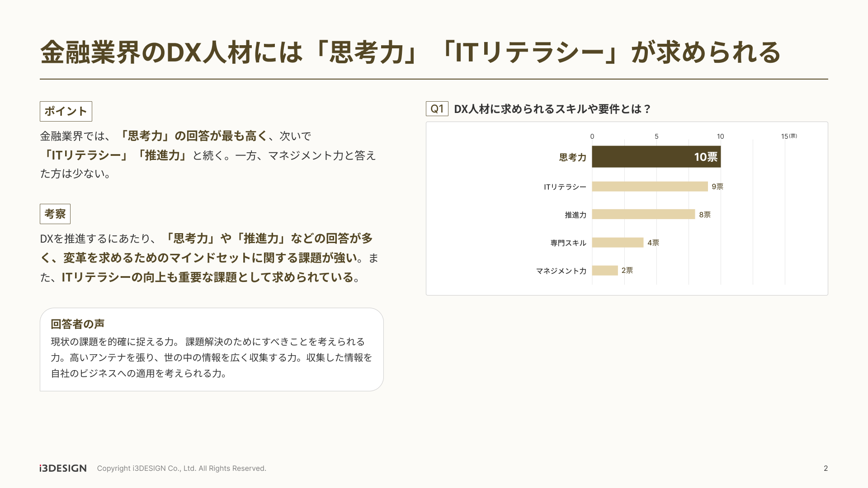Click the 15 tick label on the chart axis
Image resolution: width=868 pixels, height=488 pixels.
coord(785,136)
